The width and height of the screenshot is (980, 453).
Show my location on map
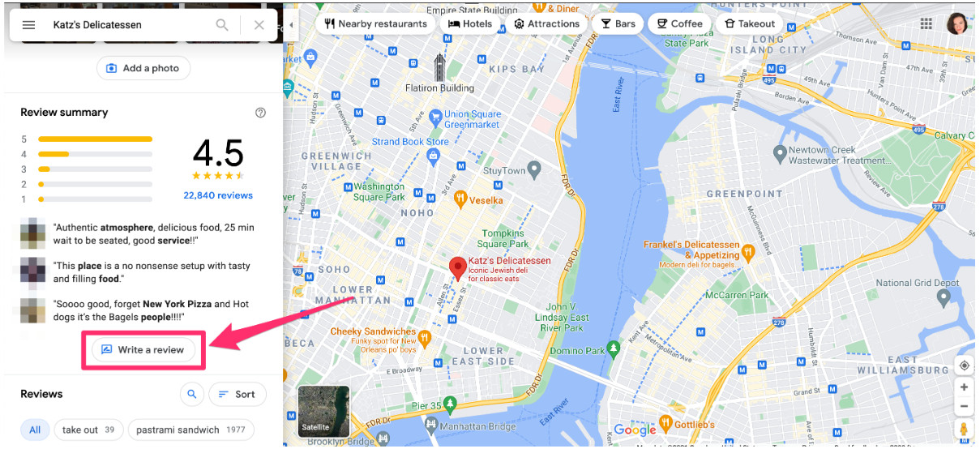pos(964,365)
